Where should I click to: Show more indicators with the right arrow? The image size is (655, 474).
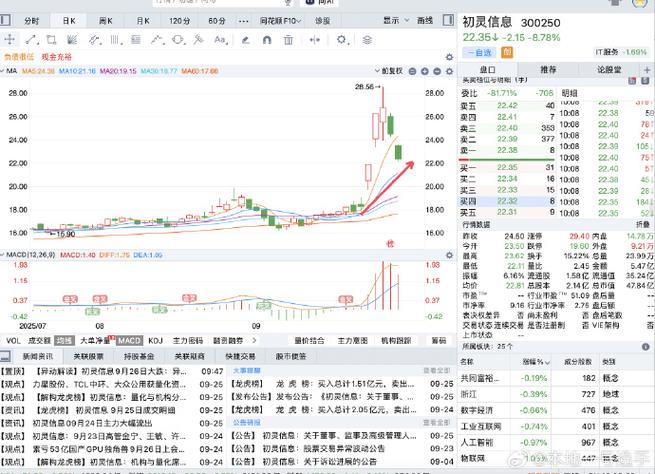(x=254, y=340)
